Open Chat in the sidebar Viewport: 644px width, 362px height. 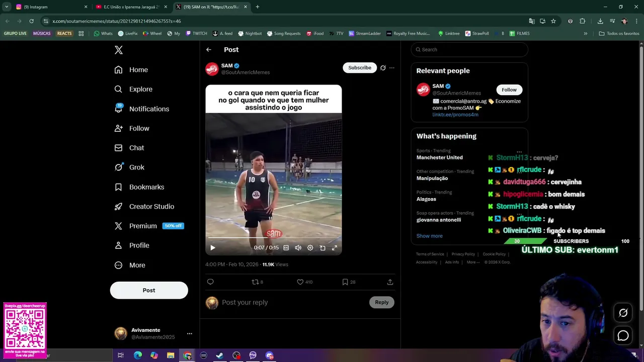click(129, 148)
